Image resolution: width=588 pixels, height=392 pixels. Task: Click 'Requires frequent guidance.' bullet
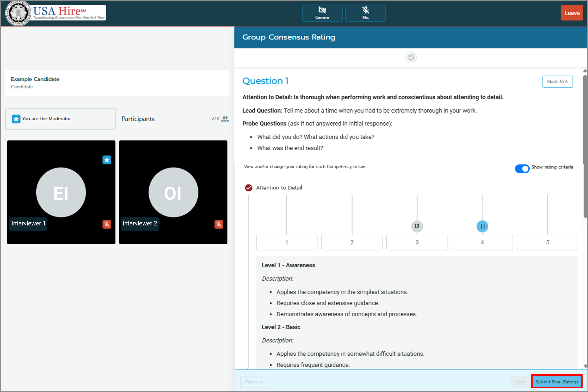pyautogui.click(x=313, y=365)
